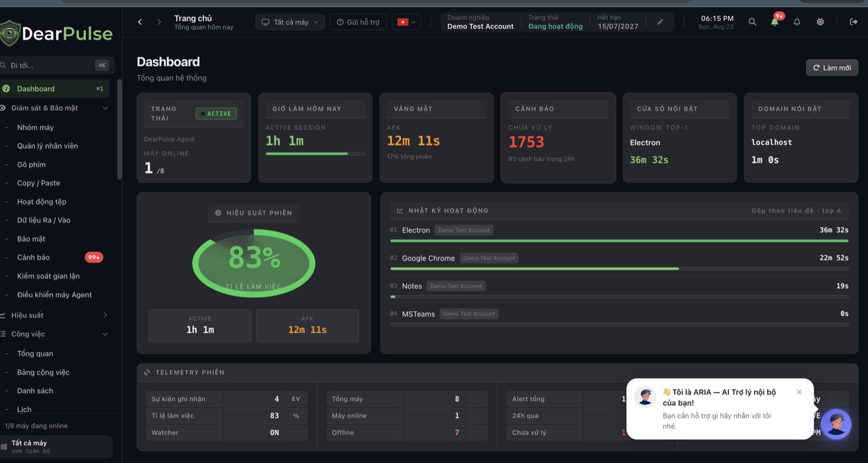Click the Gửi hỗ trợ button
This screenshot has width=868, height=463.
click(x=358, y=22)
